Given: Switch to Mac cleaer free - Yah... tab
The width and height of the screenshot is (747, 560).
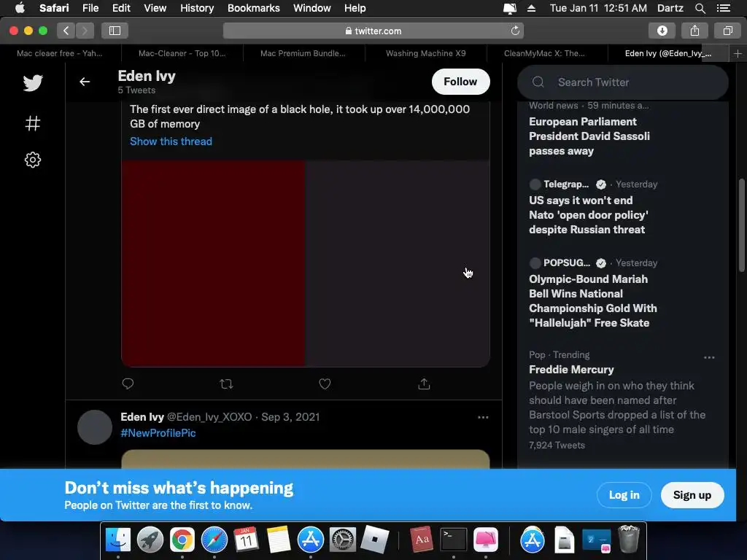Looking at the screenshot, I should (60, 53).
